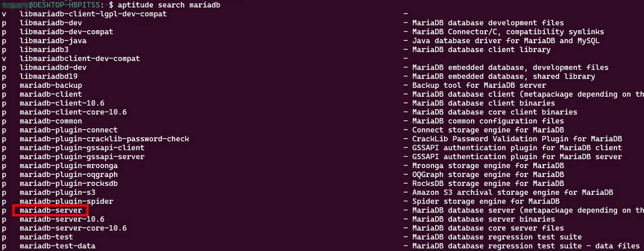Click the 'v' status flag beside libmariadbclient-dev-compat
The width and height of the screenshot is (644, 251).
[4, 59]
